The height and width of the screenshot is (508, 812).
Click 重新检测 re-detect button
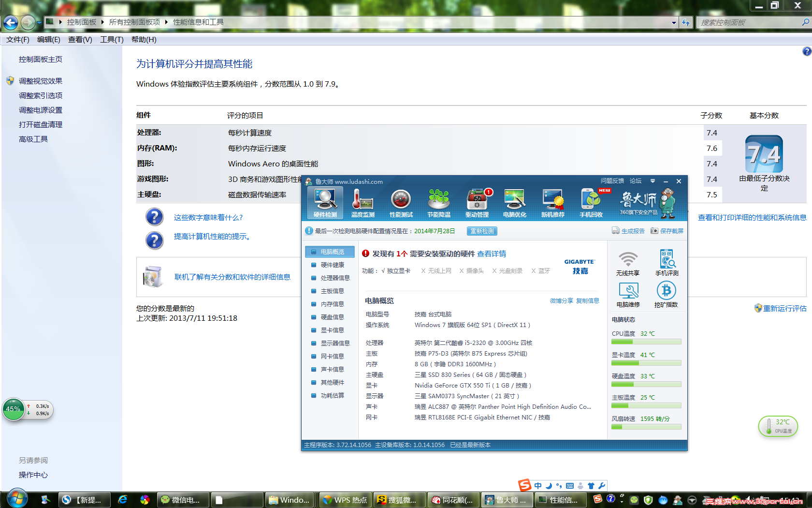(x=482, y=231)
